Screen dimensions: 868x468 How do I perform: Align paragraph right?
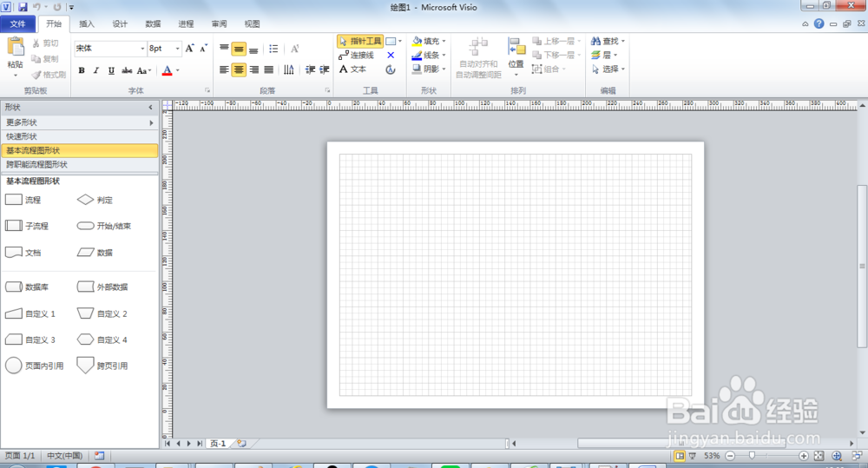point(253,69)
